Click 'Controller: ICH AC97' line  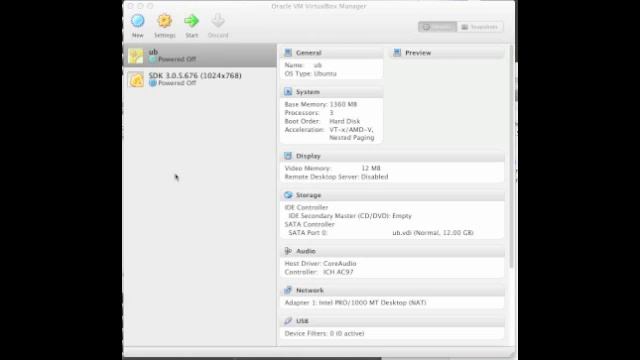coord(319,272)
